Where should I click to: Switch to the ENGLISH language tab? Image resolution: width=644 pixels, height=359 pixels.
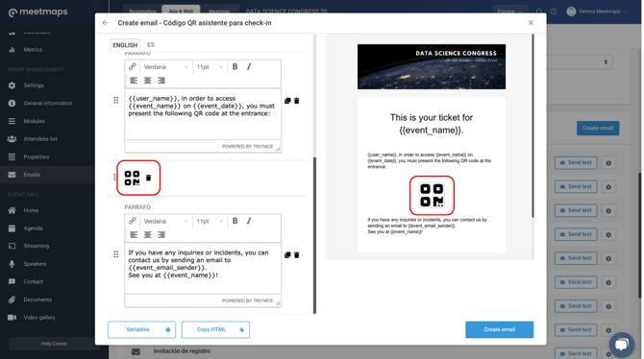125,45
